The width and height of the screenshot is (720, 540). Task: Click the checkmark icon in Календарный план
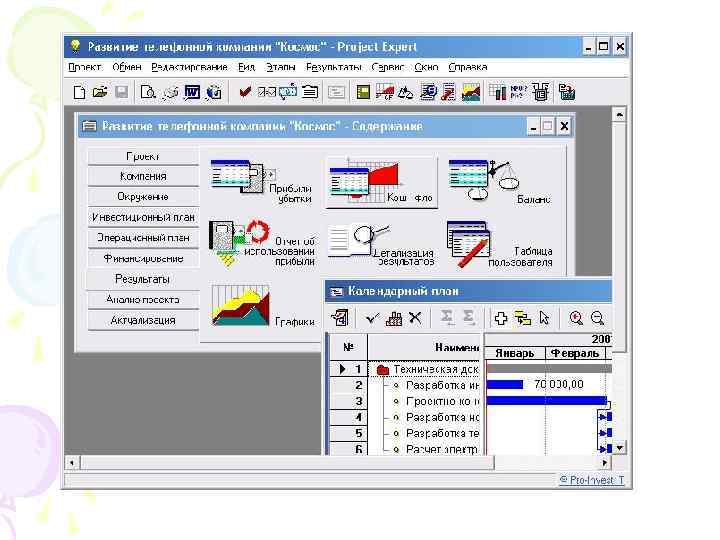pos(372,318)
